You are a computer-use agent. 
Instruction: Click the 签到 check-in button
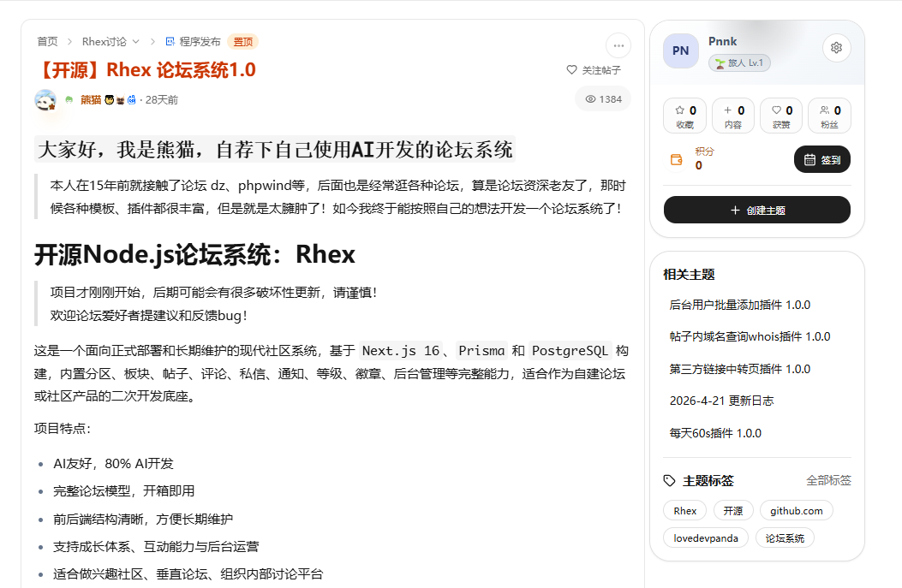pyautogui.click(x=822, y=159)
